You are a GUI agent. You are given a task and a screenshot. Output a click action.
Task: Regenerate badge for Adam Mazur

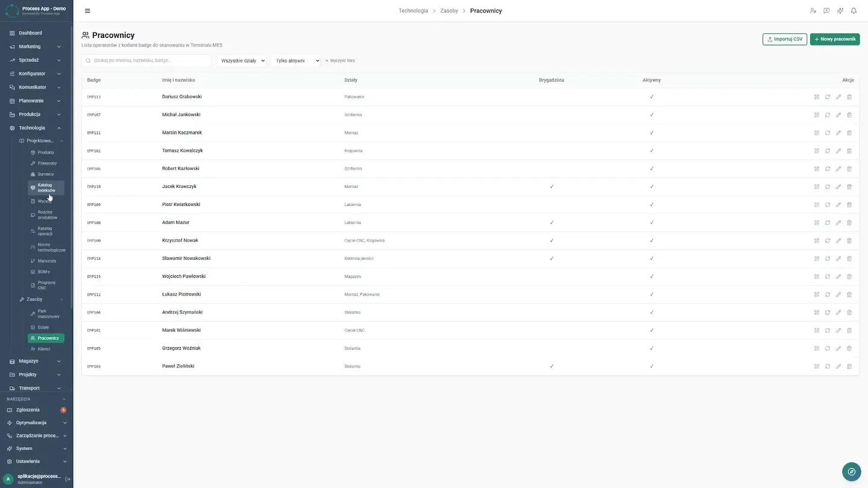click(828, 223)
